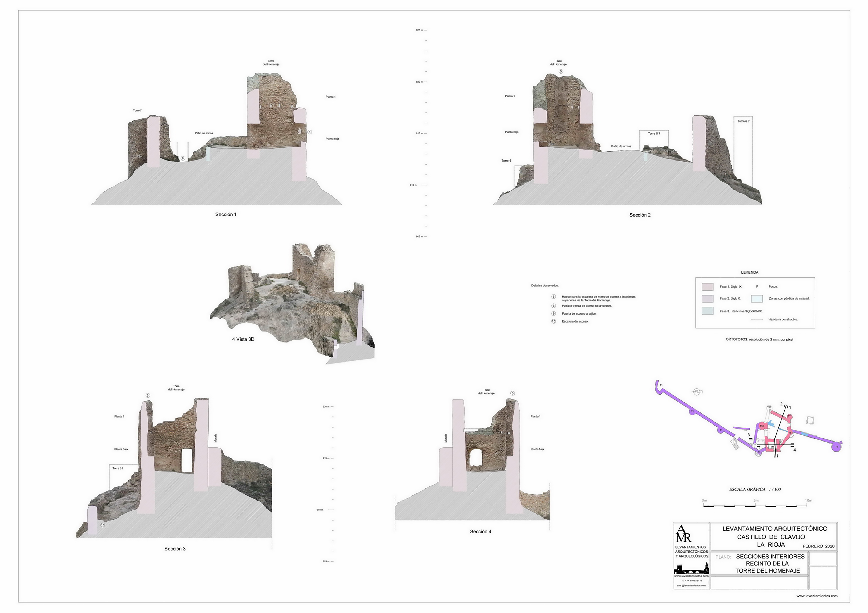Click the Patio de armas label in Sección 1
Image resolution: width=868 pixels, height=613 pixels.
(204, 133)
